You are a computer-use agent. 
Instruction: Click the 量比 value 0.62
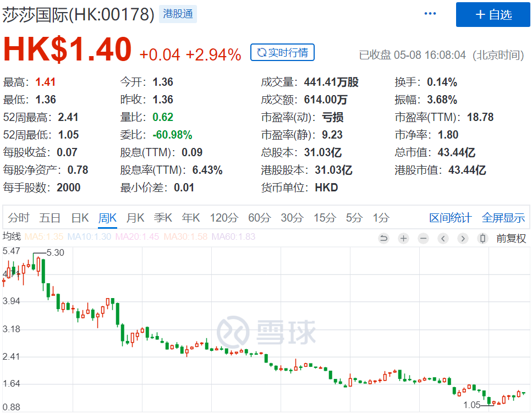pyautogui.click(x=163, y=117)
